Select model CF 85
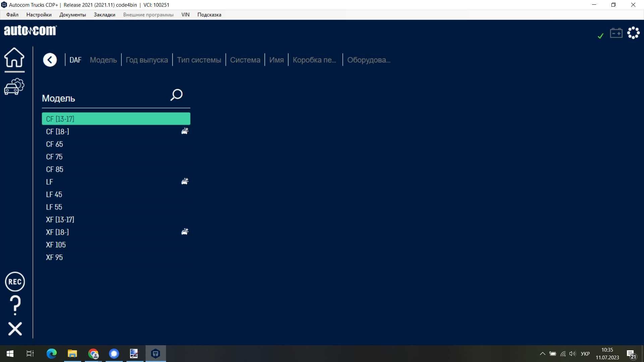This screenshot has height=362, width=644. pyautogui.click(x=116, y=169)
